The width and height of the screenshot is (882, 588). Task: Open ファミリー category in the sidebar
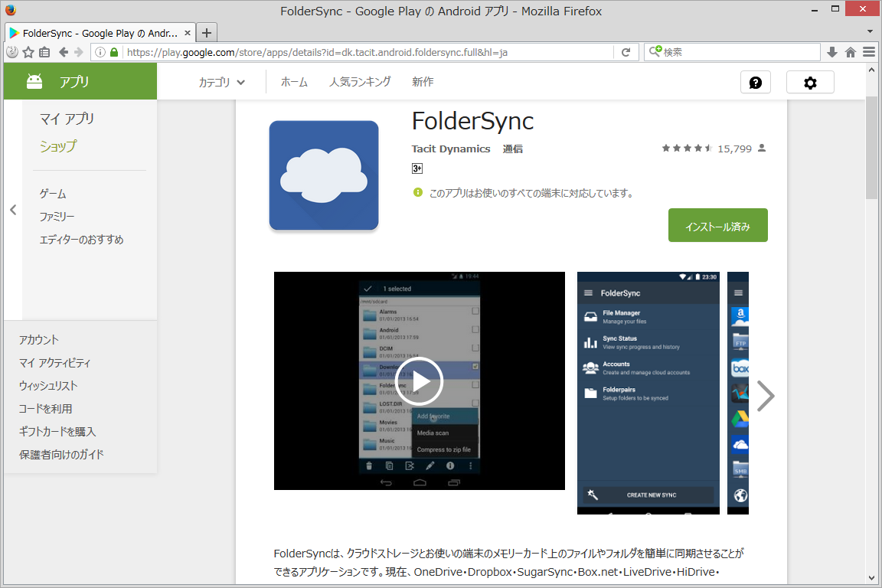coord(57,217)
